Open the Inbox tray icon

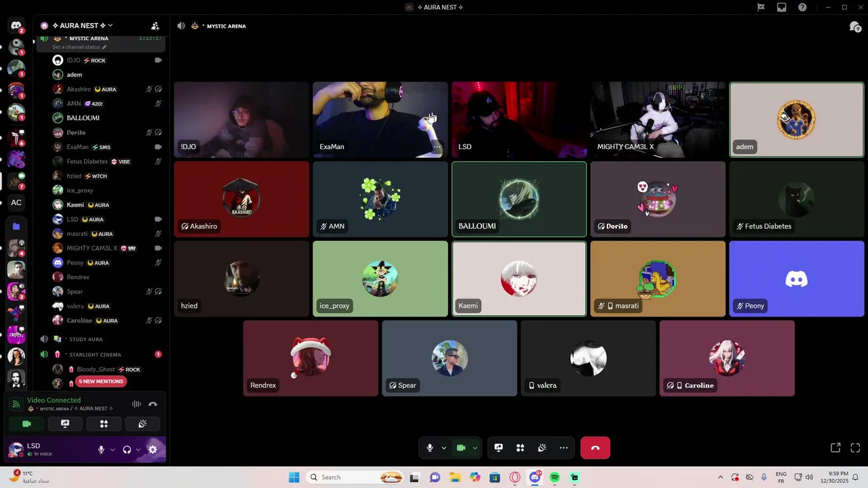tap(782, 7)
